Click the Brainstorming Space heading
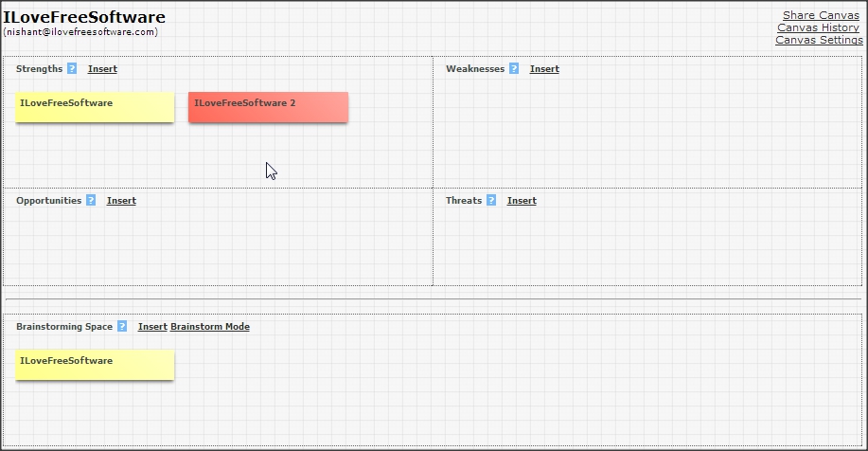868x451 pixels. tap(64, 326)
